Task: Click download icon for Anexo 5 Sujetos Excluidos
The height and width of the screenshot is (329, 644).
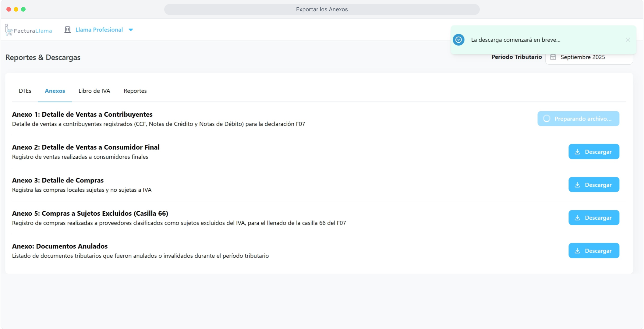Action: [577, 218]
